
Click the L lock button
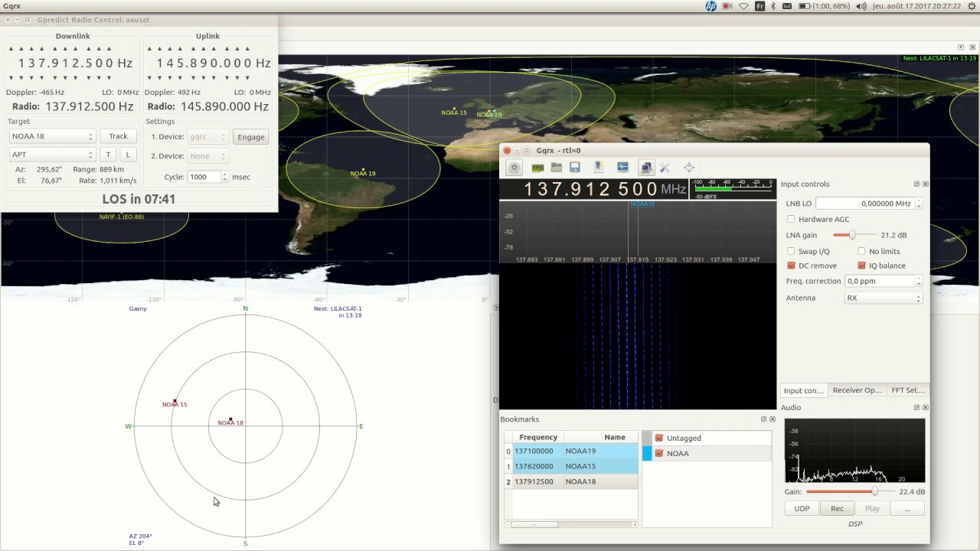click(x=128, y=155)
